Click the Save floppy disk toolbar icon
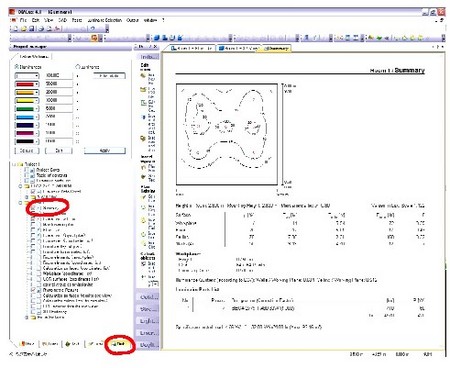This screenshot has height=368, width=450. coord(32,29)
